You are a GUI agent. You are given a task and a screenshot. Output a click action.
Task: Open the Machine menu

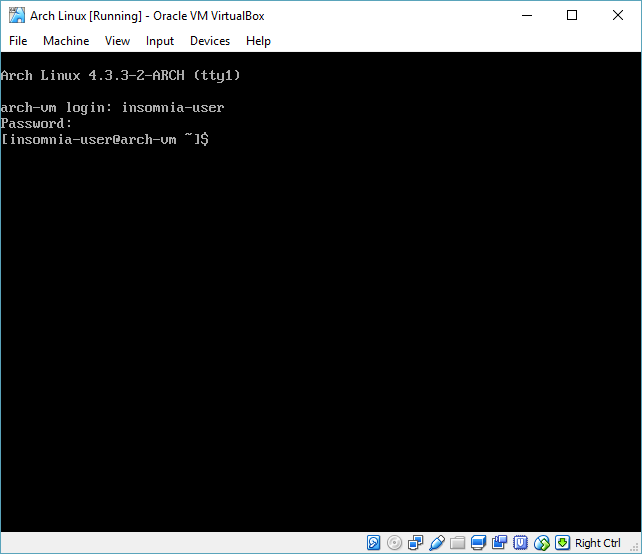66,41
